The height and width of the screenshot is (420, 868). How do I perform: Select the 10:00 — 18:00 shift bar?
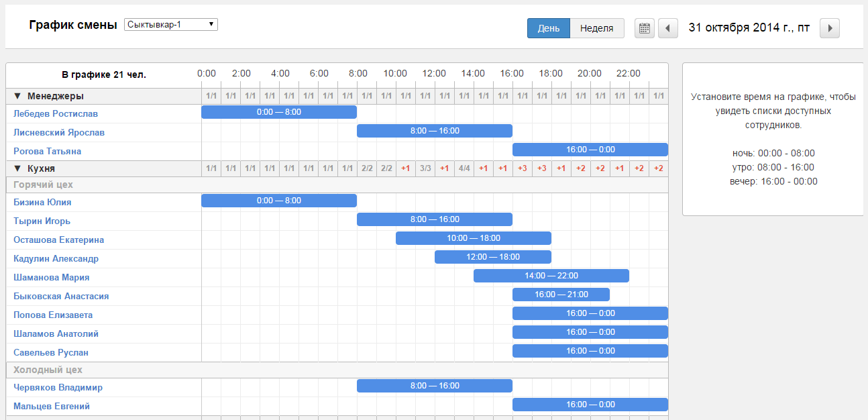point(474,238)
